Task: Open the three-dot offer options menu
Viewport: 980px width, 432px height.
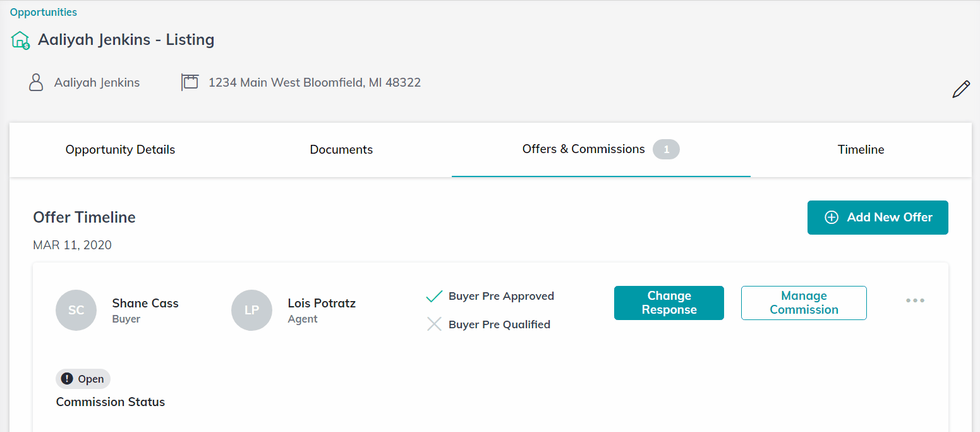Action: (915, 300)
